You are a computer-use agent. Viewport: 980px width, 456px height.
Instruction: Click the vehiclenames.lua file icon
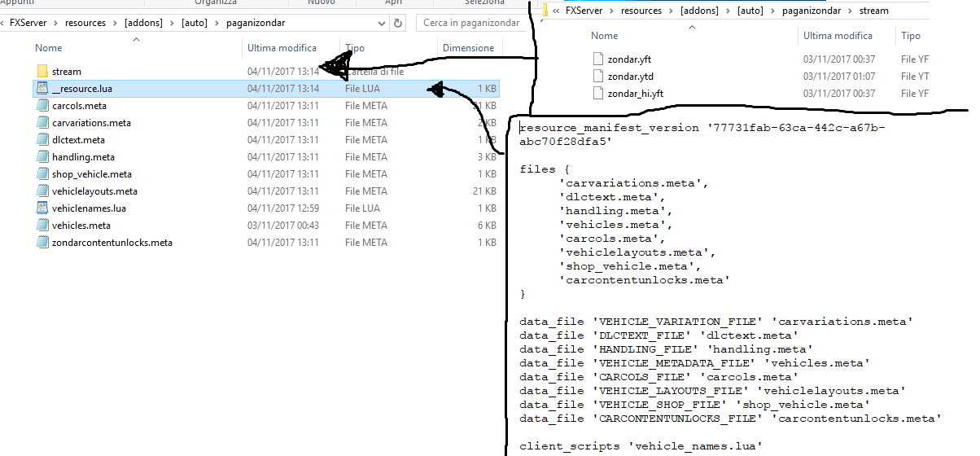click(42, 208)
